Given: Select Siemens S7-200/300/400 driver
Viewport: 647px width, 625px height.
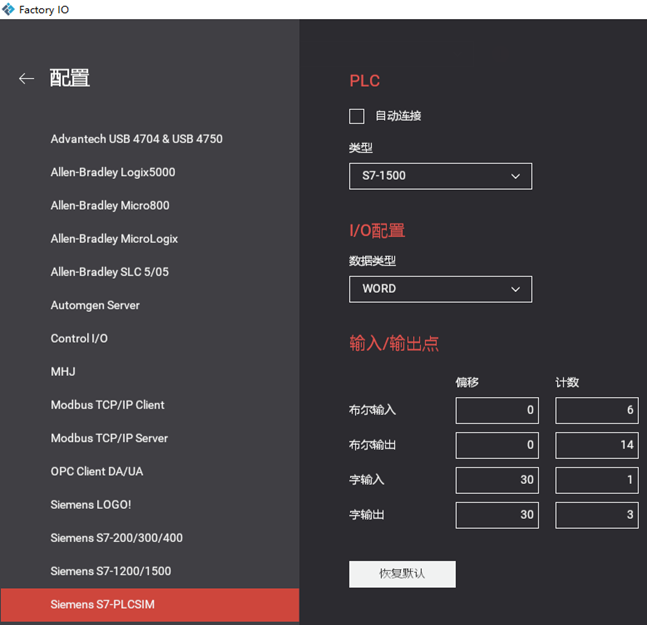Looking at the screenshot, I should (117, 538).
